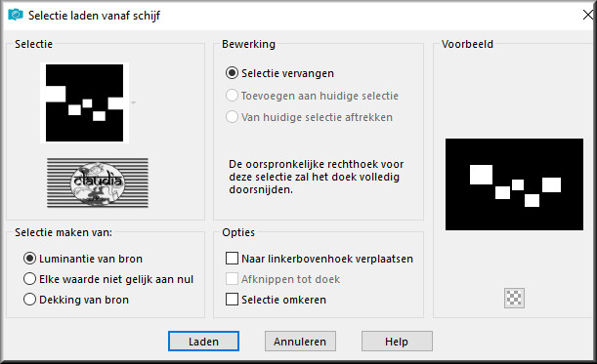Click the Voorbeeld preview image

(x=514, y=184)
